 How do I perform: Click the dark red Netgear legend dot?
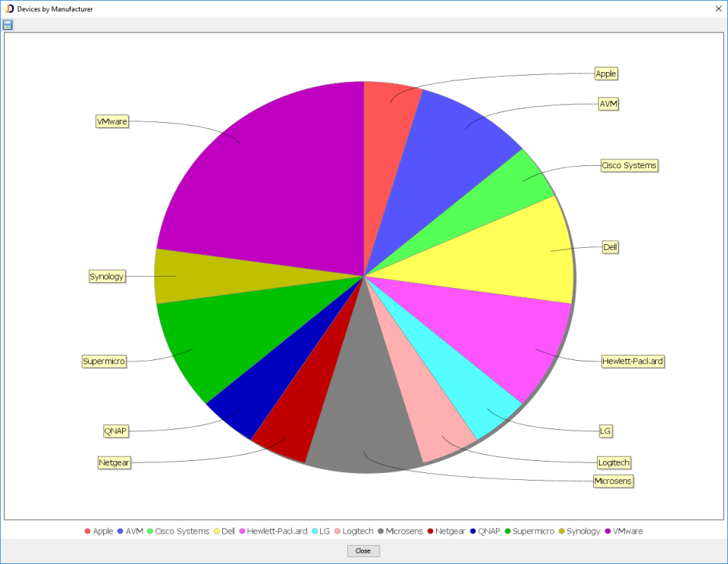pos(431,531)
